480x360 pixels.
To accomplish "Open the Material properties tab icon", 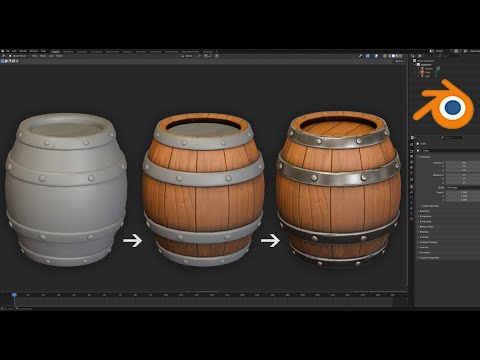I will pyautogui.click(x=411, y=219).
